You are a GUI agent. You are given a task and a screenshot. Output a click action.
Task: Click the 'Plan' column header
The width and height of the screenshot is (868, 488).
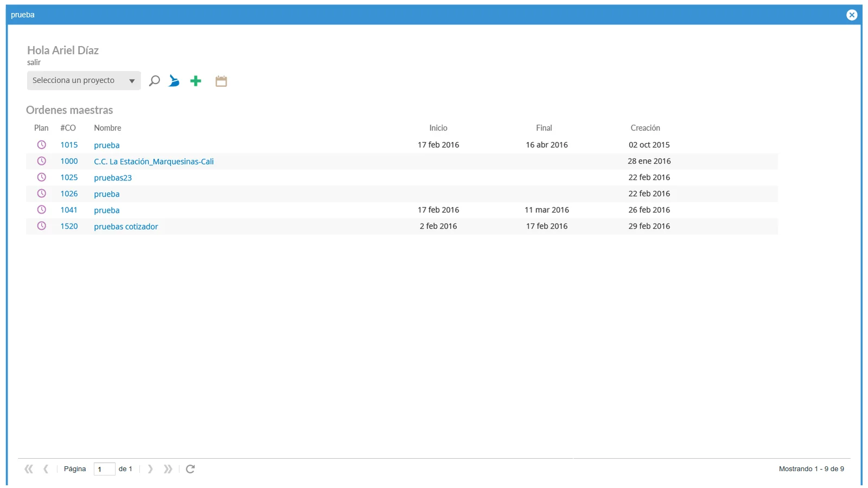(x=41, y=128)
